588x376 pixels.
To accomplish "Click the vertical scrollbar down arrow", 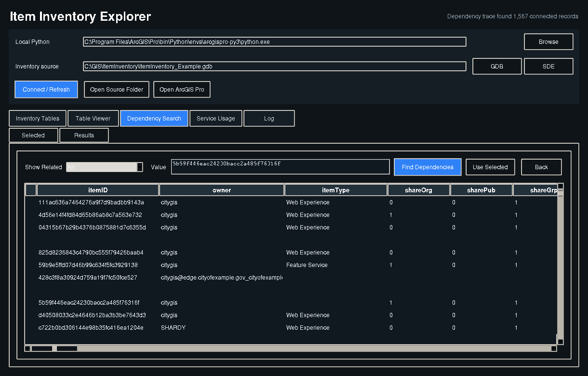I will (561, 342).
